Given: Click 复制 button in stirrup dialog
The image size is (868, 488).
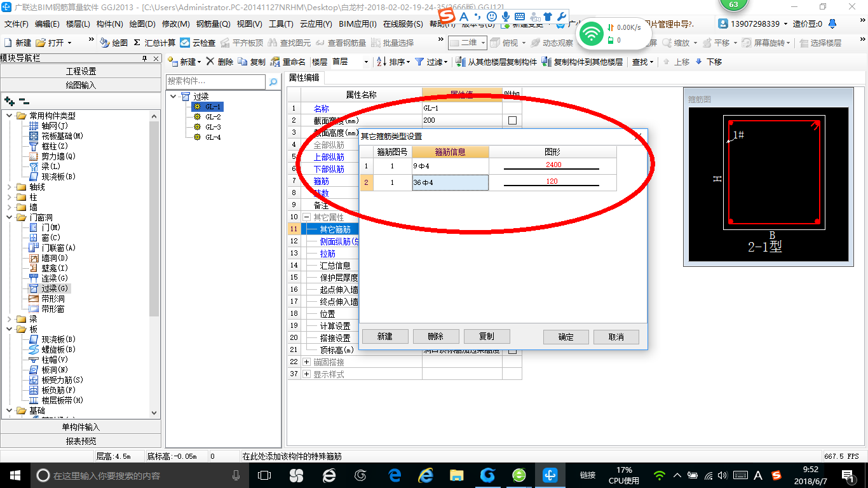Looking at the screenshot, I should pos(487,337).
